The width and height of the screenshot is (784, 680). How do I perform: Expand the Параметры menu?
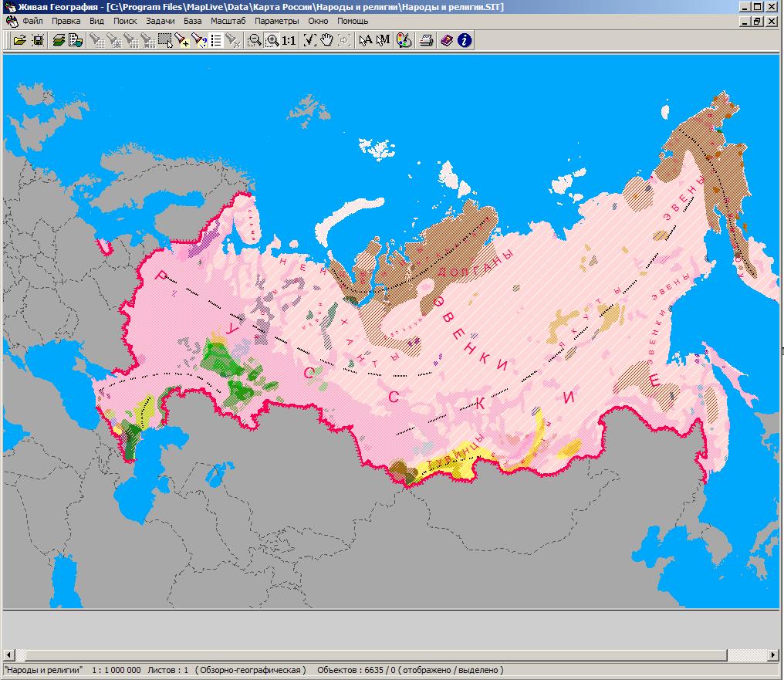pyautogui.click(x=276, y=21)
